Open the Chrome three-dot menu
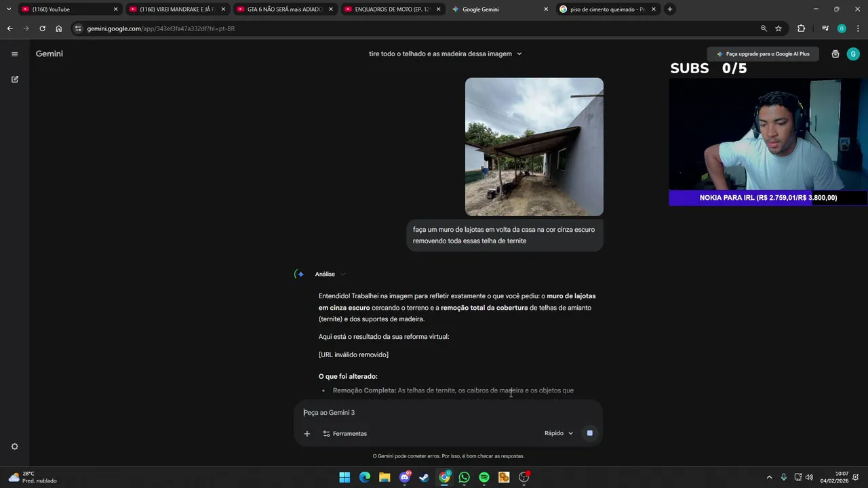This screenshot has width=868, height=488. click(x=858, y=28)
